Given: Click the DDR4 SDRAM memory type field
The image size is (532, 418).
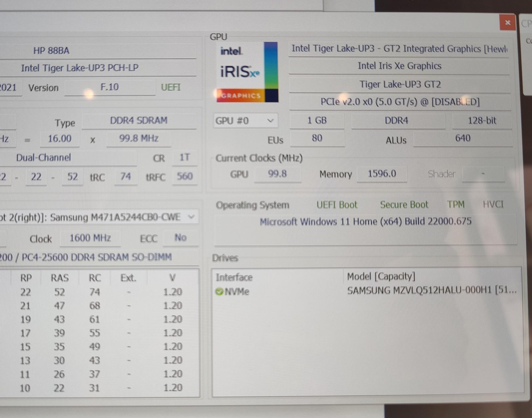Looking at the screenshot, I should point(139,121).
